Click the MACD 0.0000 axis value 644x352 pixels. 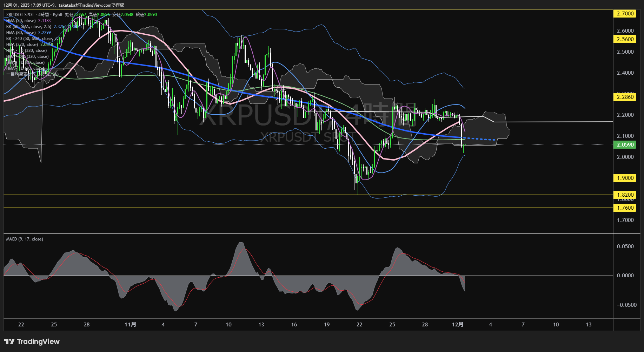(x=625, y=276)
